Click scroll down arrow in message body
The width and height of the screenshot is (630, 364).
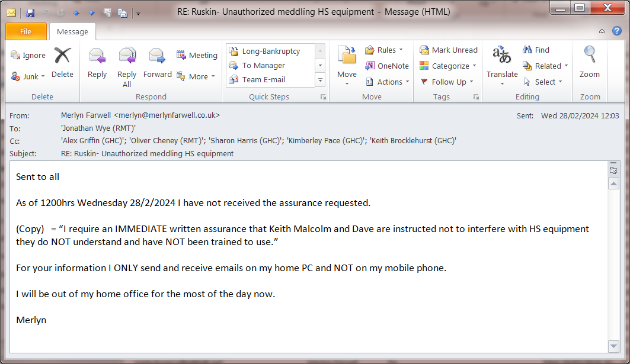pyautogui.click(x=613, y=346)
